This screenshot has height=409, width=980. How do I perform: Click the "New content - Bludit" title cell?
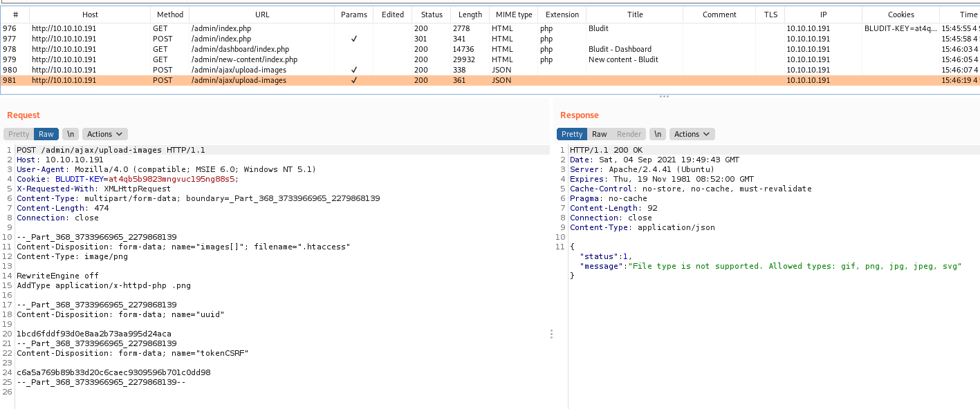(x=624, y=59)
